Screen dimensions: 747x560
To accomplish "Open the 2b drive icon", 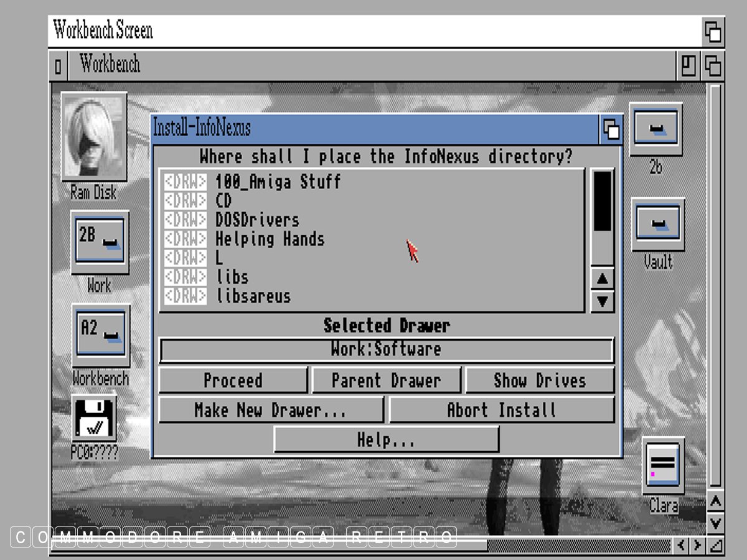I will 656,129.
